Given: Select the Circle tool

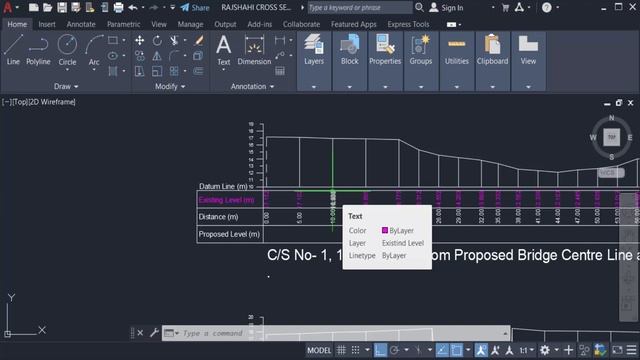Looking at the screenshot, I should (67, 50).
